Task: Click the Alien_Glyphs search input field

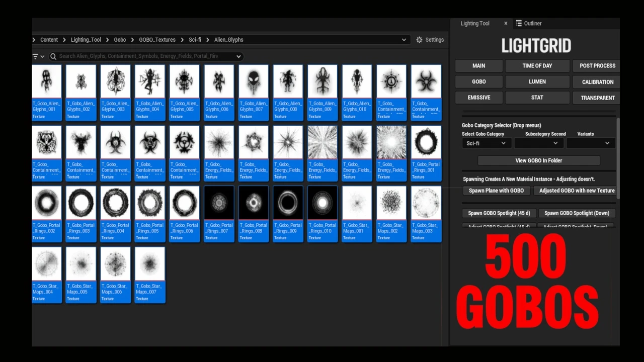Action: click(x=141, y=56)
